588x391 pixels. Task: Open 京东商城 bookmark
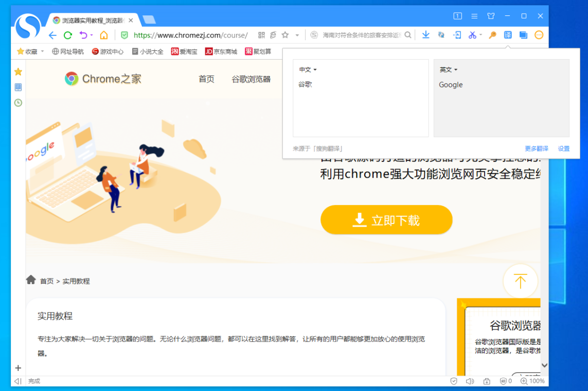pos(221,51)
